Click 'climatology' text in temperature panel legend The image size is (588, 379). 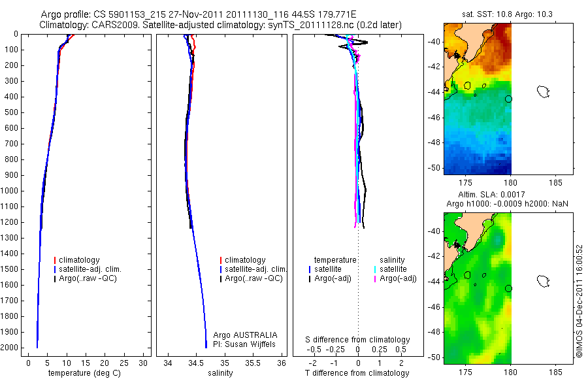click(x=79, y=260)
